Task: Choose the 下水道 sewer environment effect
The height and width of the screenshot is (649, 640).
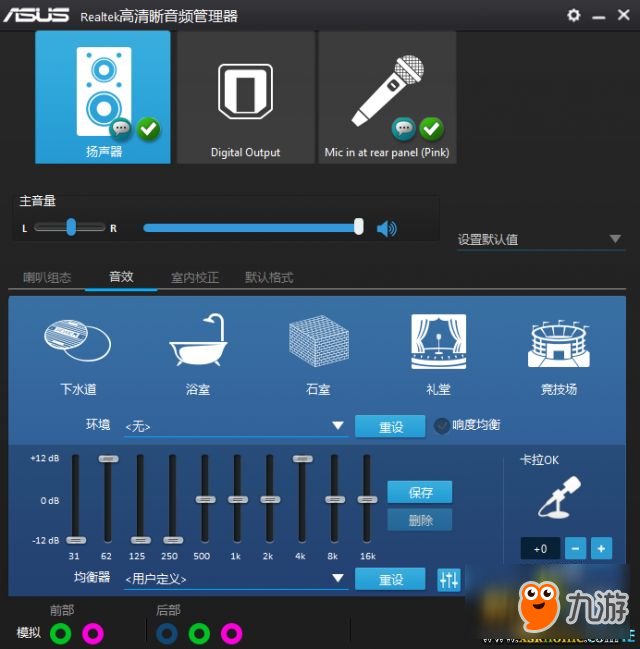Action: (x=78, y=358)
